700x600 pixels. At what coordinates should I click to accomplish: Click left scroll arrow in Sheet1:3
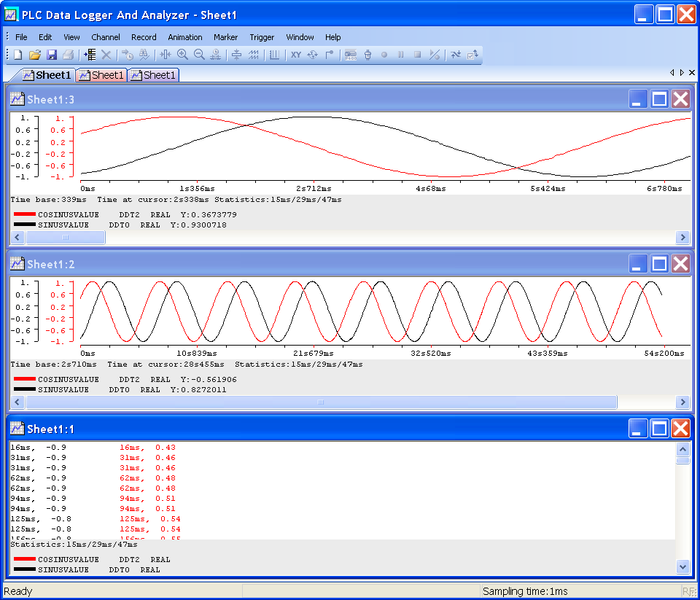point(17,237)
